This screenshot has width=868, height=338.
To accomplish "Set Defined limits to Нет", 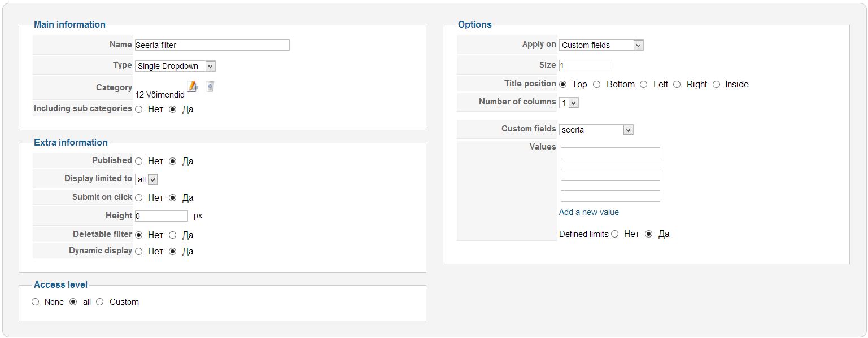I will (615, 234).
